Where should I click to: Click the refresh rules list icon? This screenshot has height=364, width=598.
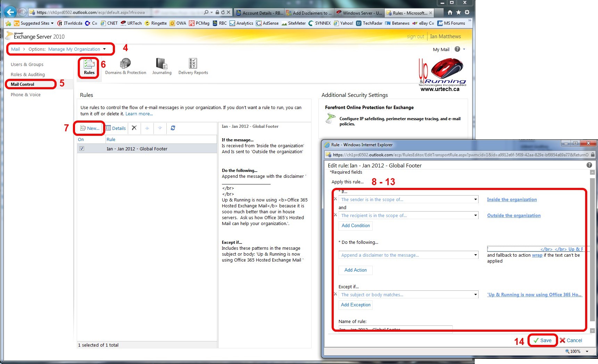[x=173, y=128]
